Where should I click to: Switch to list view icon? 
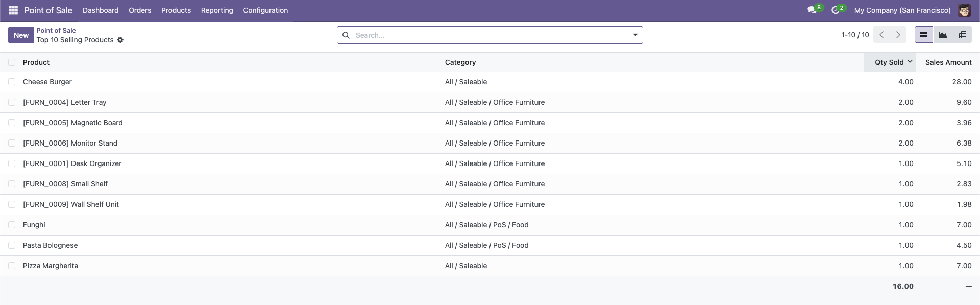923,35
